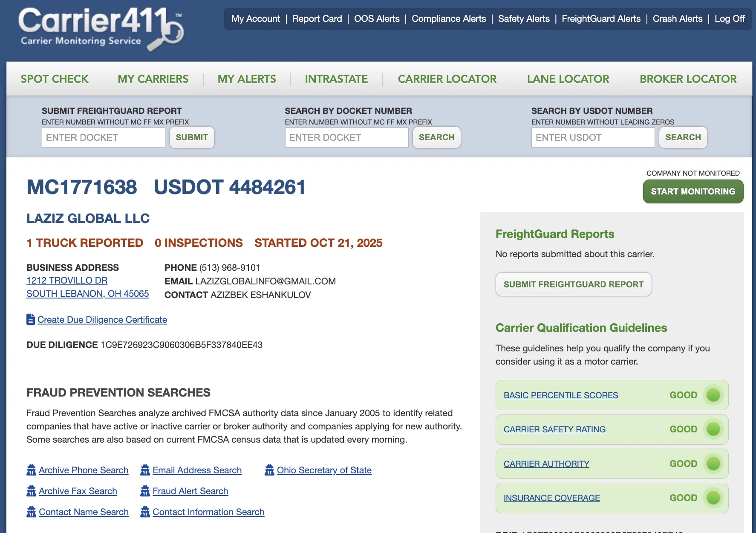The height and width of the screenshot is (533, 756).
Task: Open FreightGuard Alerts in top menu
Action: [x=601, y=19]
